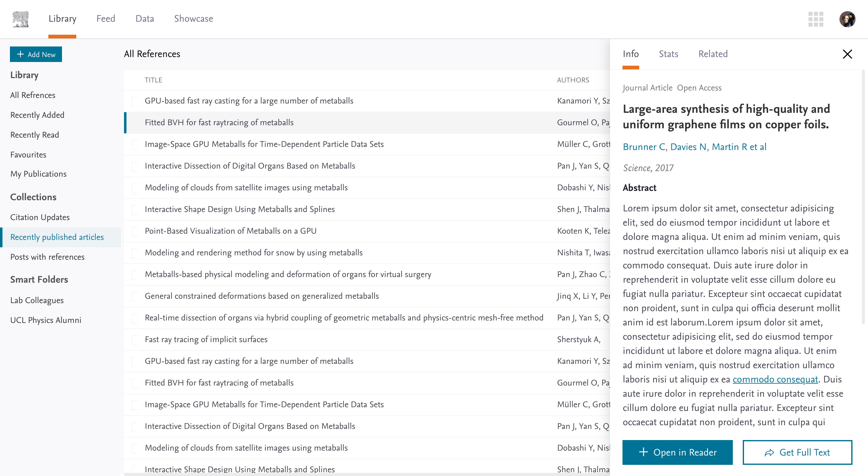Viewport: 868px width, 476px height.
Task: Click the Open Access label
Action: pyautogui.click(x=699, y=88)
